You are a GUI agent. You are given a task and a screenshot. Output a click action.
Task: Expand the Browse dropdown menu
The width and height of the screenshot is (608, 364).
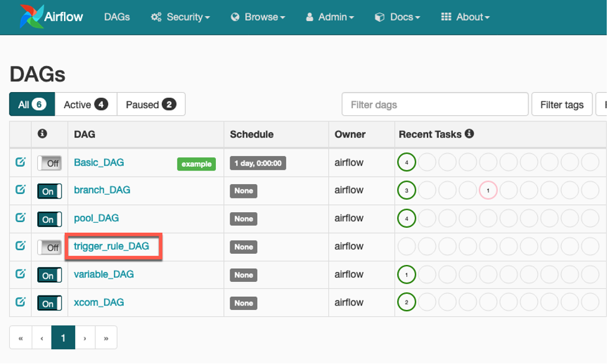point(258,17)
